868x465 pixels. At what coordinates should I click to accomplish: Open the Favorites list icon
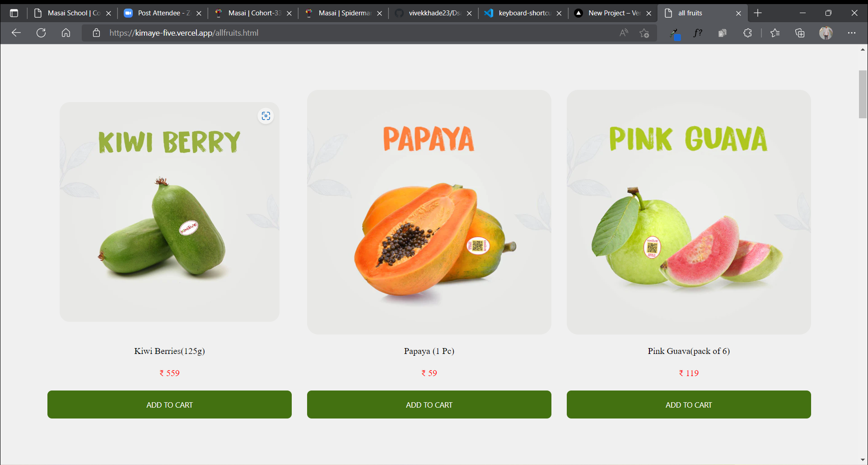pos(775,33)
